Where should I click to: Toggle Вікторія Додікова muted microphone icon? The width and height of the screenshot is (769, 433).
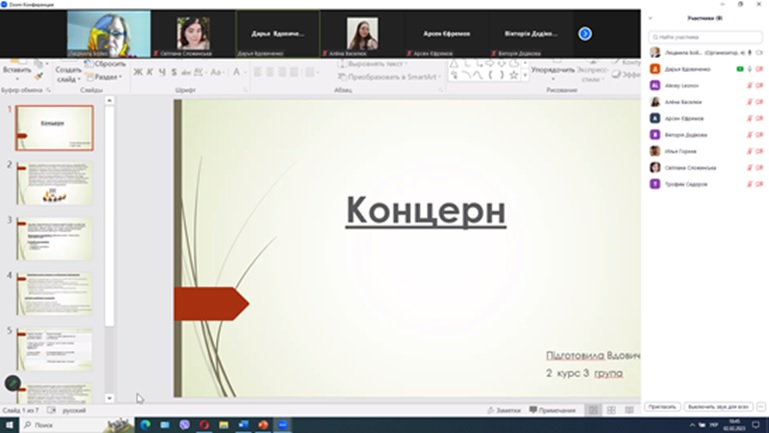[x=750, y=135]
